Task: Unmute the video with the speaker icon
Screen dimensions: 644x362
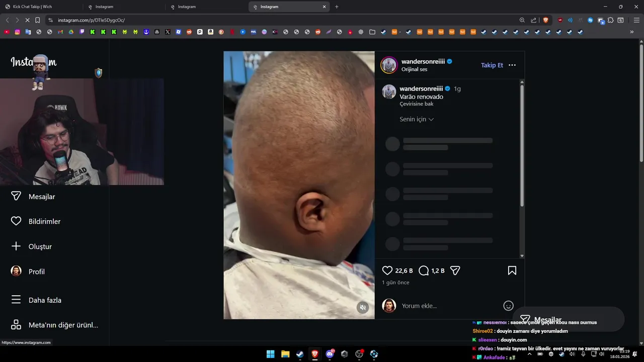Action: coord(363,308)
